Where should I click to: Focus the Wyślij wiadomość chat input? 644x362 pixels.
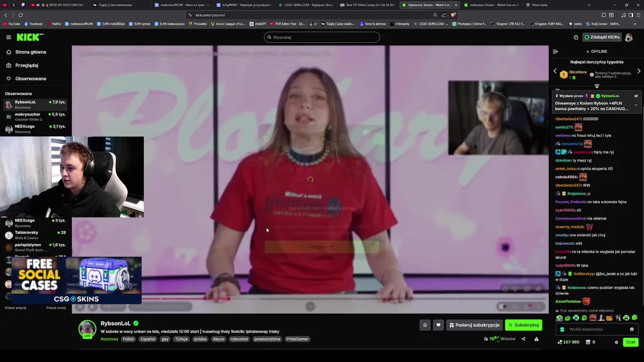(x=597, y=329)
